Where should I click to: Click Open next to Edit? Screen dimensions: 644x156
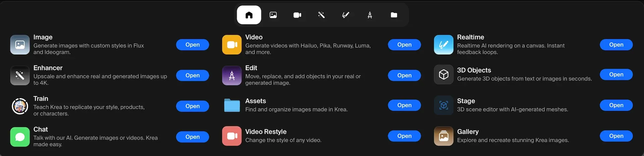point(404,75)
